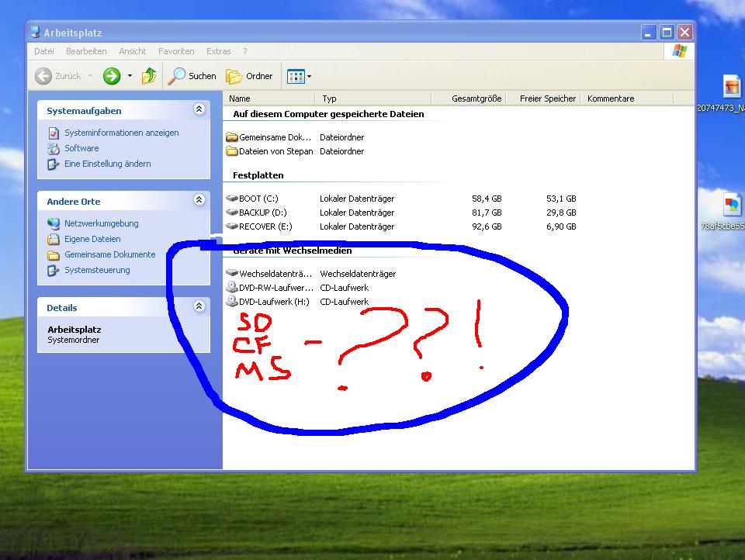Viewport: 745px width, 560px height.
Task: Sort by the Gesamtgröße column header
Action: [476, 99]
